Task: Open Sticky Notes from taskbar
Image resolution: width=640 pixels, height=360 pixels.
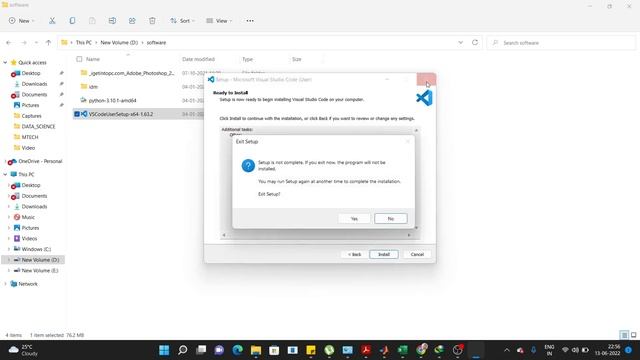Action: tap(311, 350)
